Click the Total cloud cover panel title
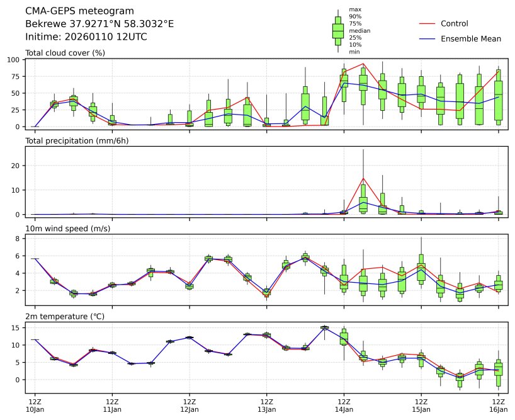 (65, 53)
